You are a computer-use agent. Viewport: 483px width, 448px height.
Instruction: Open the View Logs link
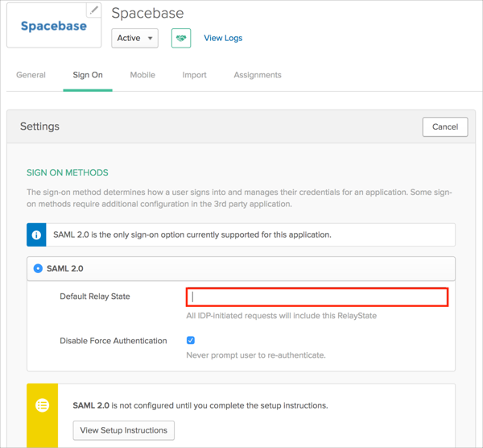click(x=223, y=38)
